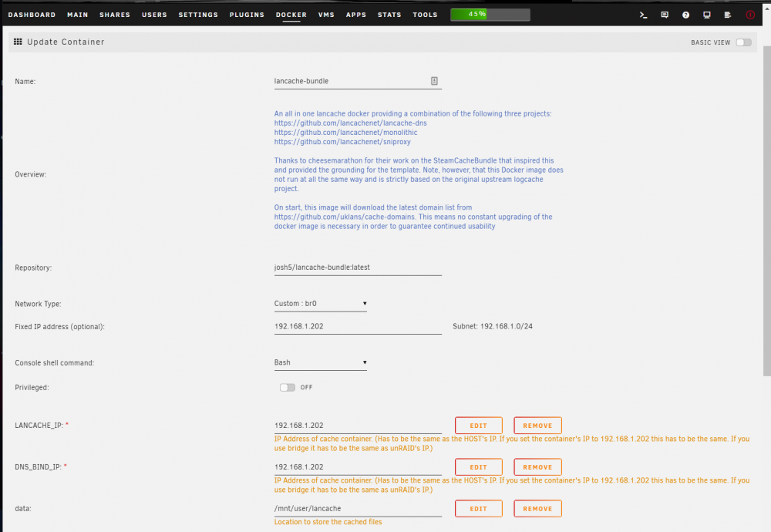Open the Console shell command dropdown
The image size is (771, 532).
(x=321, y=363)
